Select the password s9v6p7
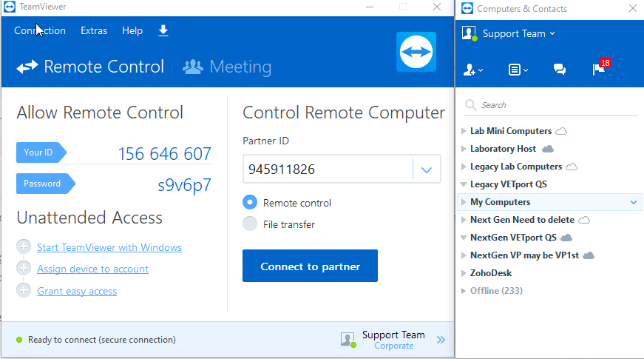This screenshot has width=644, height=359. [x=184, y=186]
